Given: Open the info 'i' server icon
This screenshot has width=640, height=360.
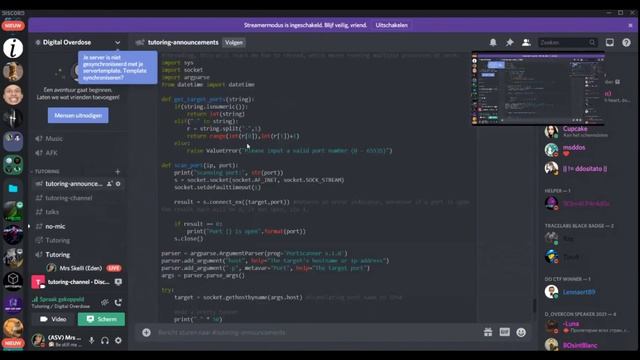Looking at the screenshot, I should [13, 48].
